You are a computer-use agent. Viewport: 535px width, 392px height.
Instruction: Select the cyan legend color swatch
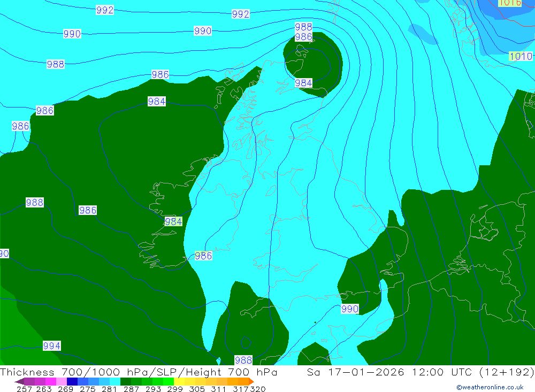[115, 381]
